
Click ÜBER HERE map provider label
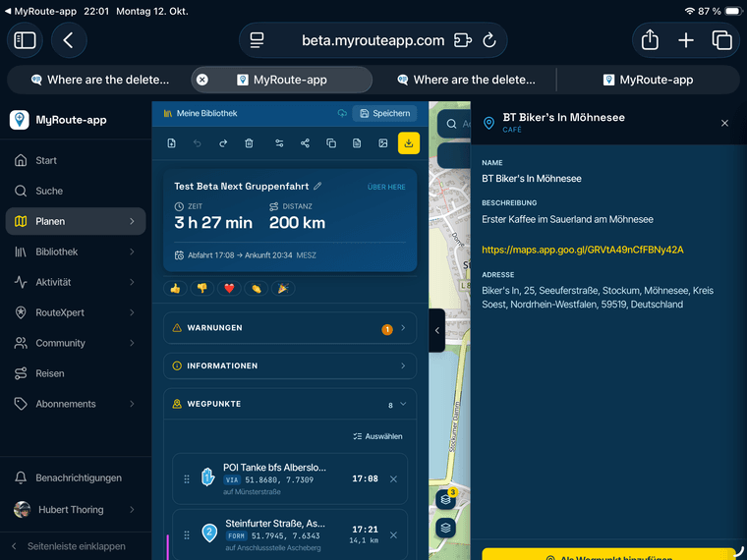click(386, 187)
